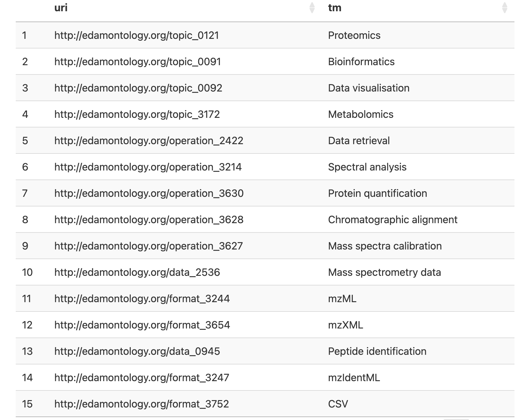Click the Peptide identification cell

377,351
